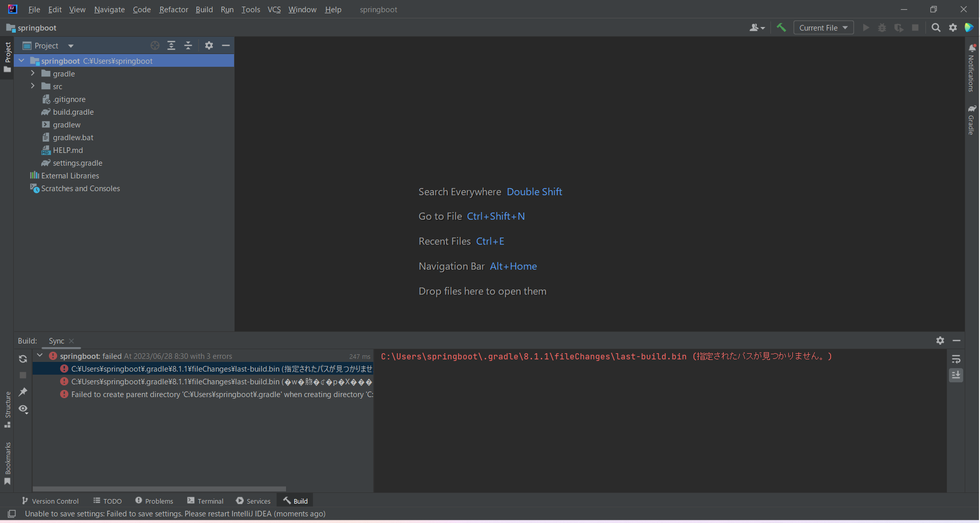
Task: Close the Sync tab in Build panel
Action: click(71, 341)
